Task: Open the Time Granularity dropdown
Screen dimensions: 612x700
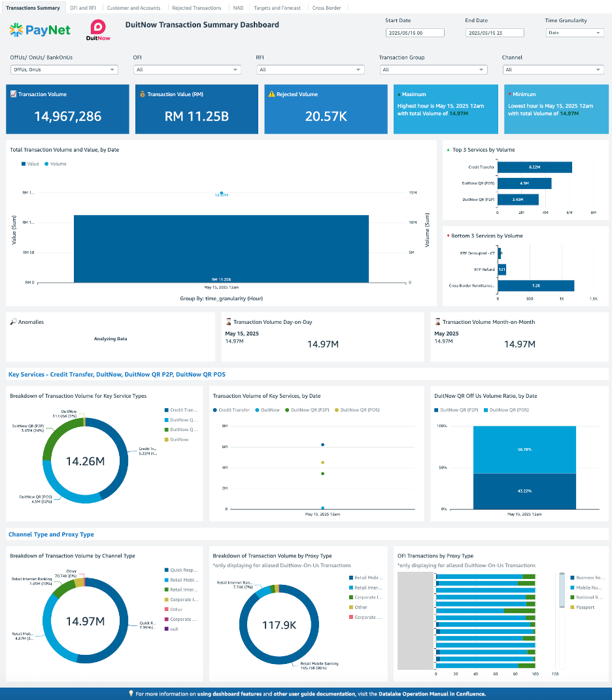Action: pos(574,33)
